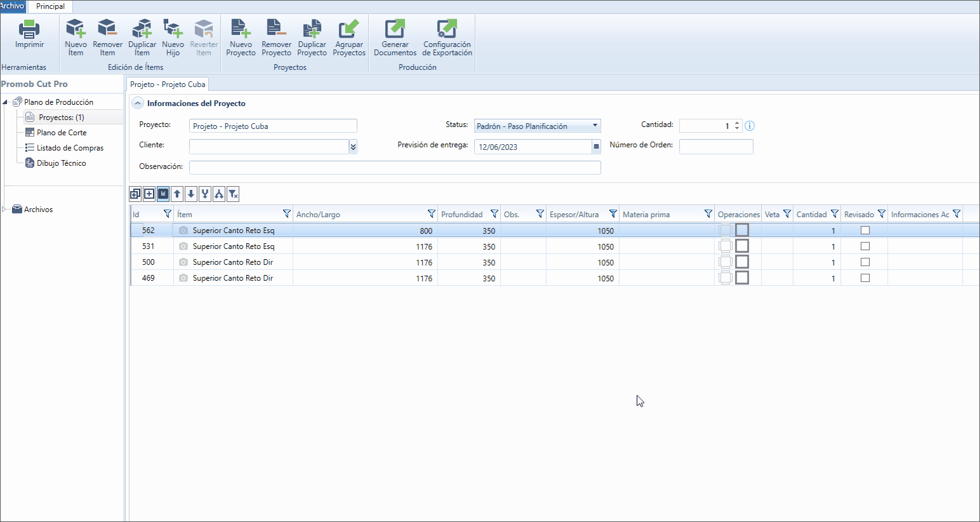Increase Cantidad with the up stepper
The width and height of the screenshot is (980, 522).
(737, 123)
